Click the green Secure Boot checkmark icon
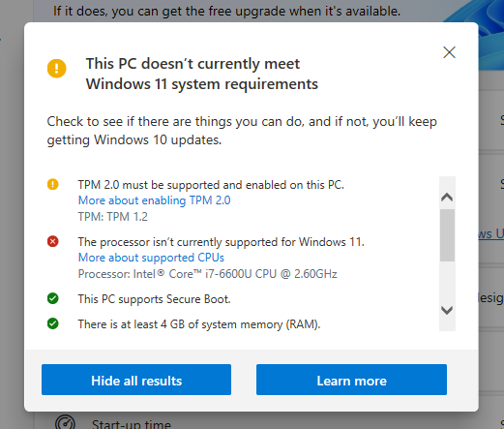Image resolution: width=504 pixels, height=429 pixels. [x=53, y=298]
